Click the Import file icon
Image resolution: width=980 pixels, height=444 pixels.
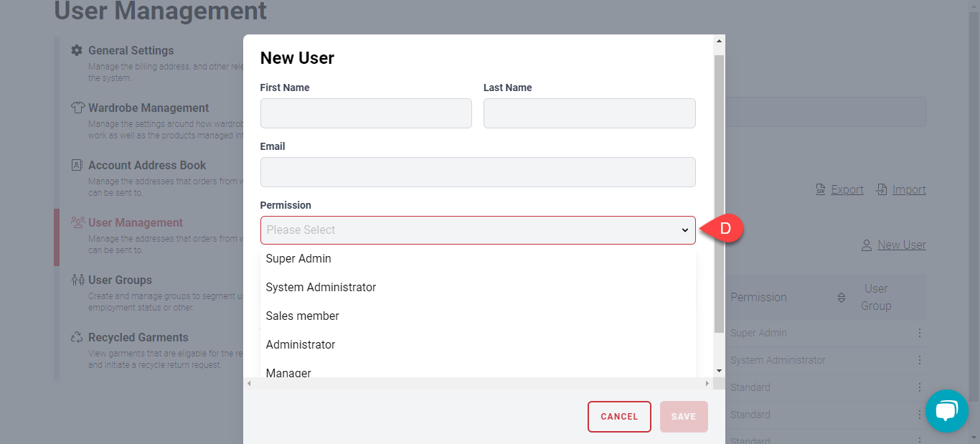pos(880,190)
